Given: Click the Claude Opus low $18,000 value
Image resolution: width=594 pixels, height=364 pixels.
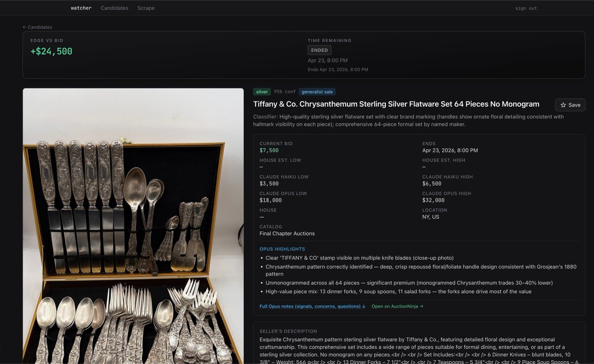Looking at the screenshot, I should [271, 200].
